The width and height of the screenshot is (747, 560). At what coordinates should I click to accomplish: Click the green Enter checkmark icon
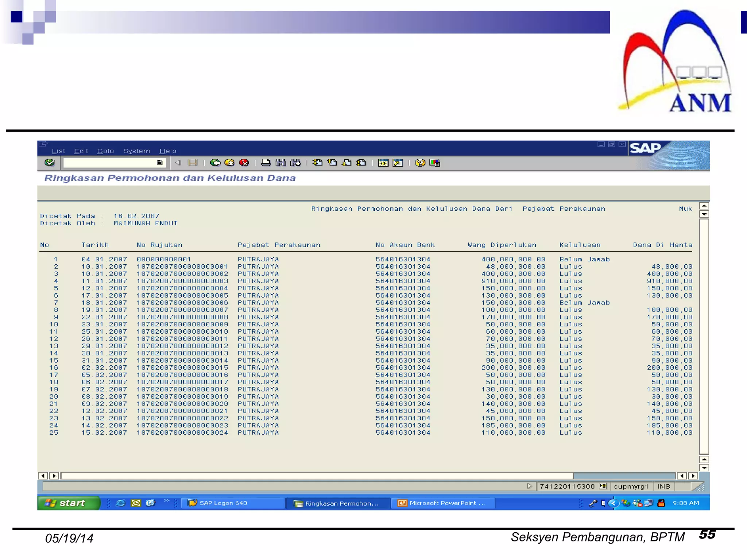click(50, 163)
